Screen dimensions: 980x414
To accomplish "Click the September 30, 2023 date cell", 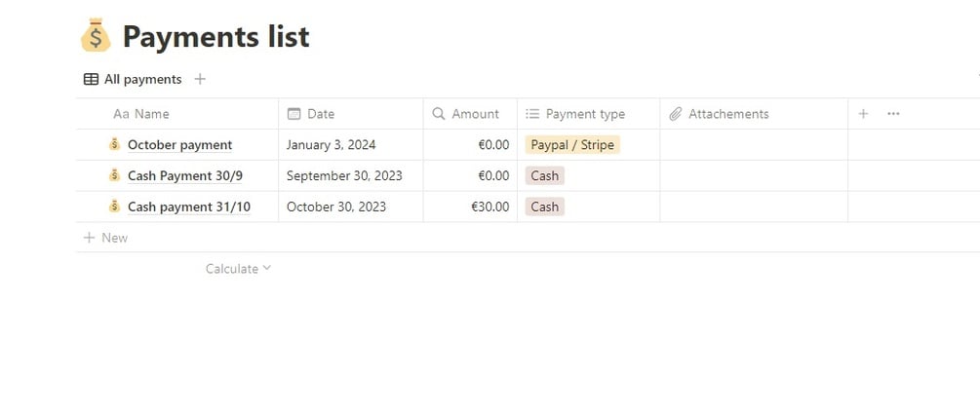I will click(x=344, y=176).
